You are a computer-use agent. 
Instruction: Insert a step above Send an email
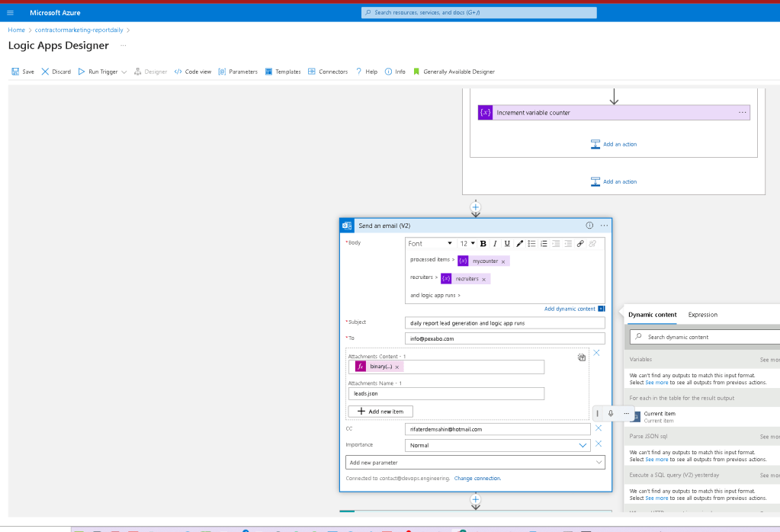coord(476,207)
